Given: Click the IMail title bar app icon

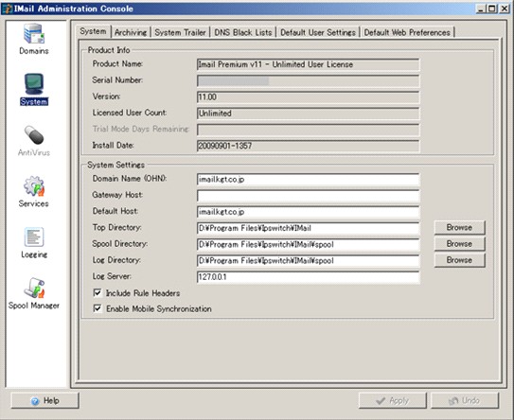Looking at the screenshot, I should (8, 9).
